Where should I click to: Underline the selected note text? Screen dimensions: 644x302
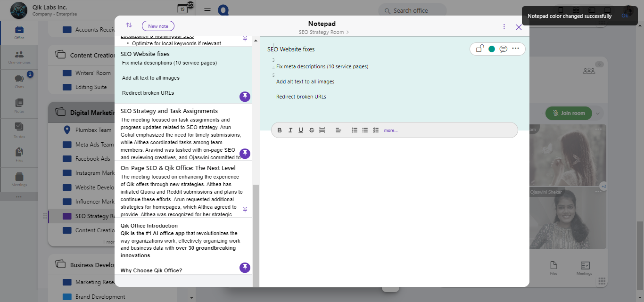(x=301, y=130)
